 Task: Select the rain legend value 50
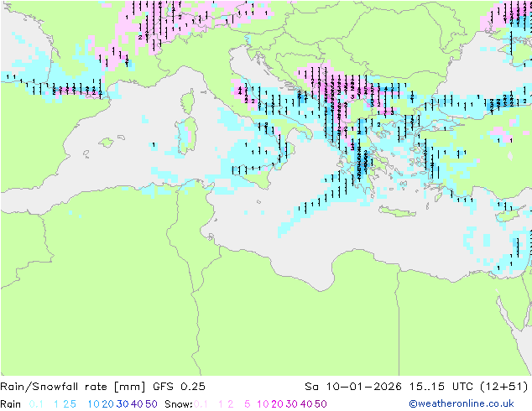(x=151, y=404)
